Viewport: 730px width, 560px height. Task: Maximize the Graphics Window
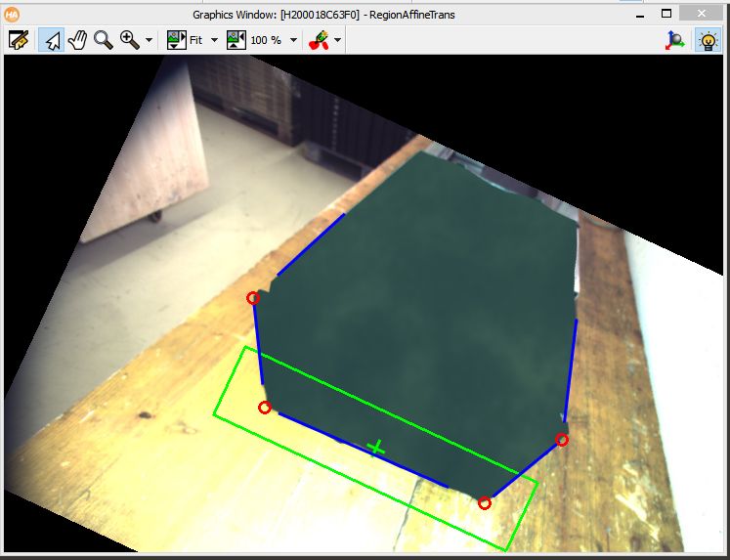click(x=666, y=14)
